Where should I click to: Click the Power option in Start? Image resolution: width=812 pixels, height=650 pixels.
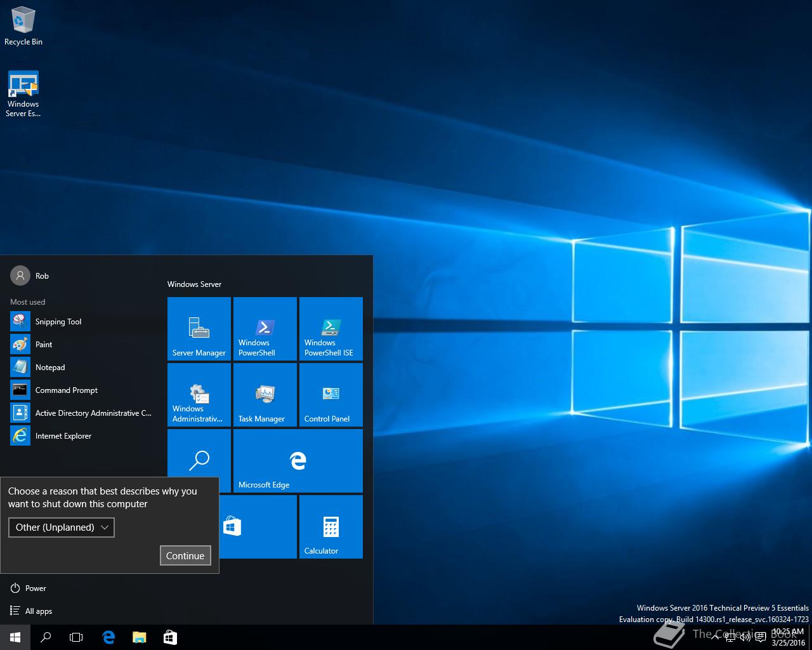tap(29, 588)
